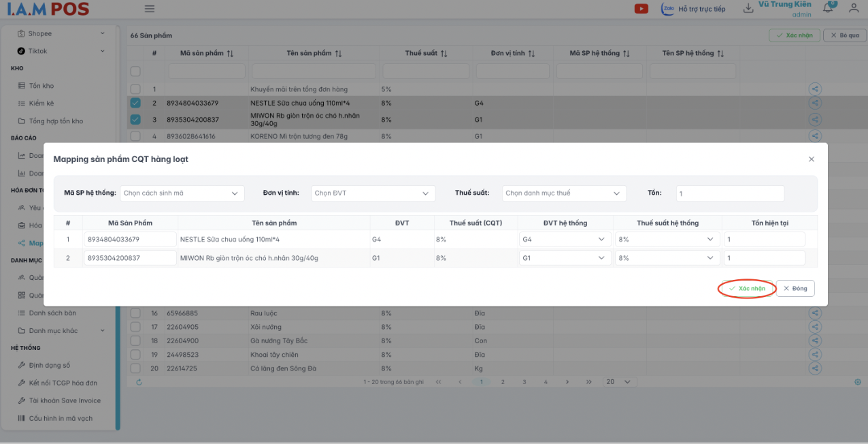Viewport: 868px width, 444px height.
Task: Open the Chọn cách sinh mã dropdown
Action: 182,193
